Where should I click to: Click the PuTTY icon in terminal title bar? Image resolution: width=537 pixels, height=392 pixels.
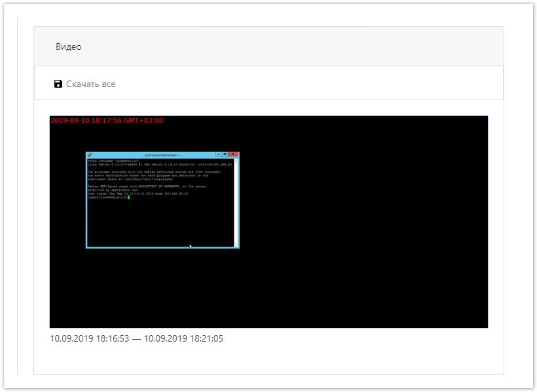click(90, 155)
